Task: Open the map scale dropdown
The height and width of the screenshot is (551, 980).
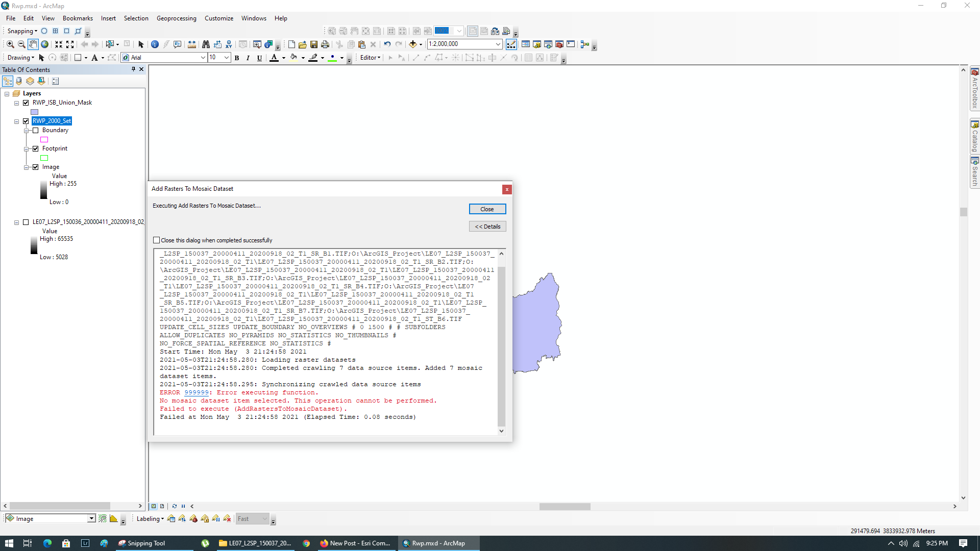Action: pyautogui.click(x=498, y=44)
